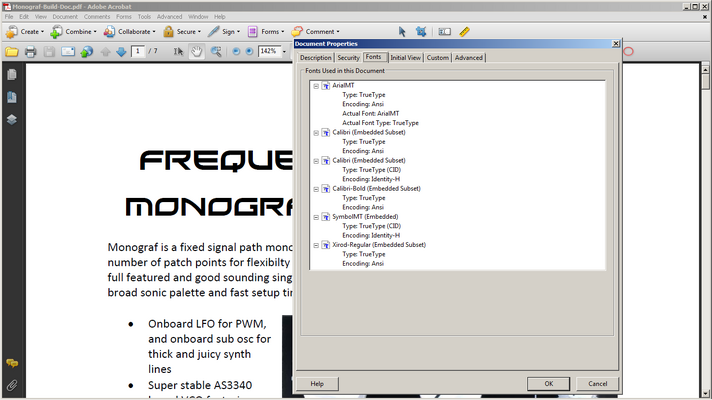This screenshot has width=712, height=400.
Task: Open the zoom percentage dropdown
Action: click(x=284, y=51)
